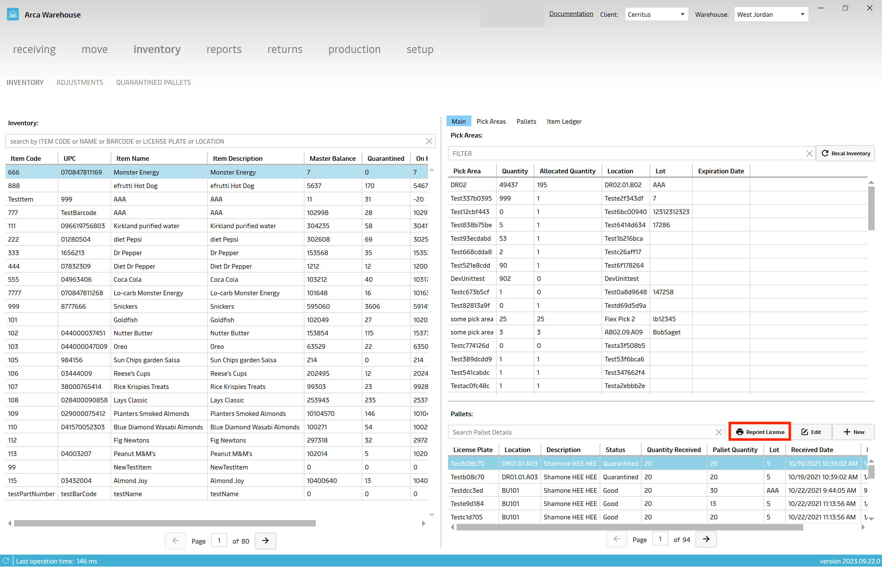Open the setup menu

(x=420, y=49)
